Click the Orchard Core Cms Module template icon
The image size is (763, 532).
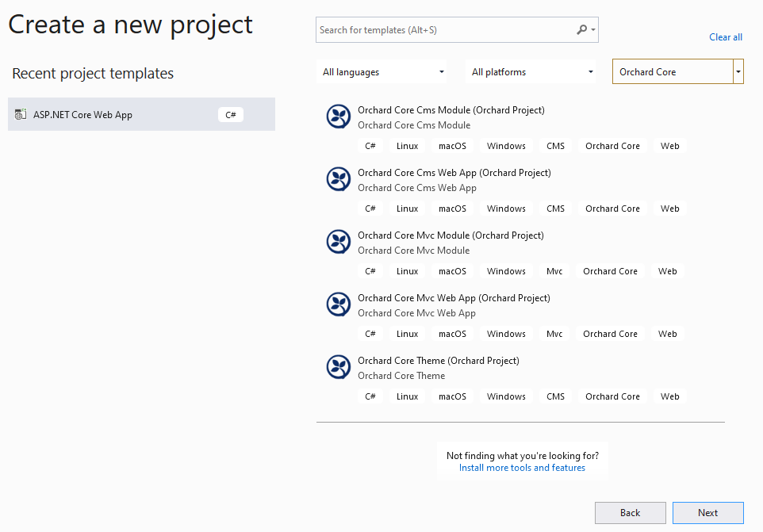point(338,117)
